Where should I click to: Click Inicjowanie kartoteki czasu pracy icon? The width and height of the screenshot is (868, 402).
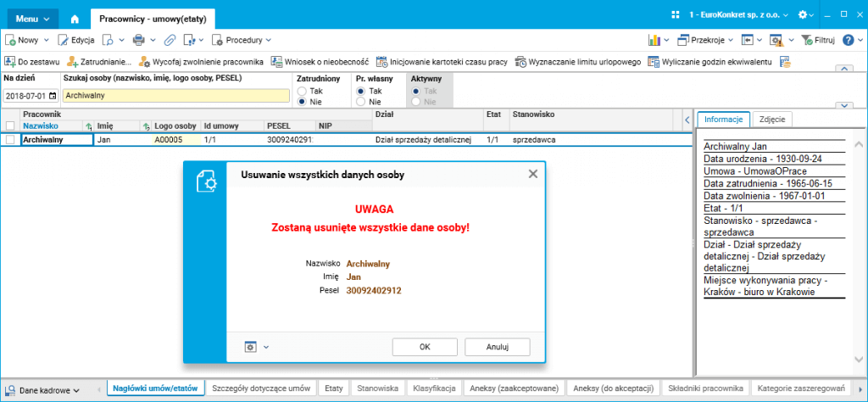[381, 61]
